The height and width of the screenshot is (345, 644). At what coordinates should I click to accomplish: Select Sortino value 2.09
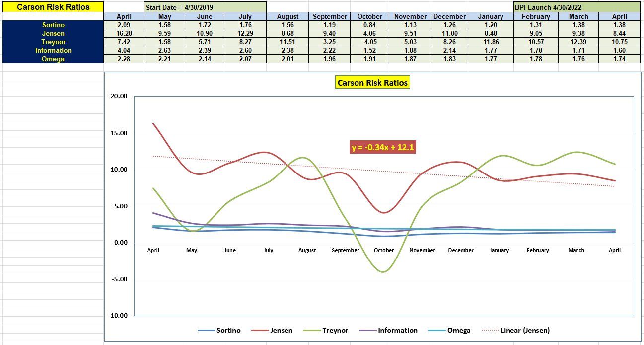pyautogui.click(x=124, y=25)
